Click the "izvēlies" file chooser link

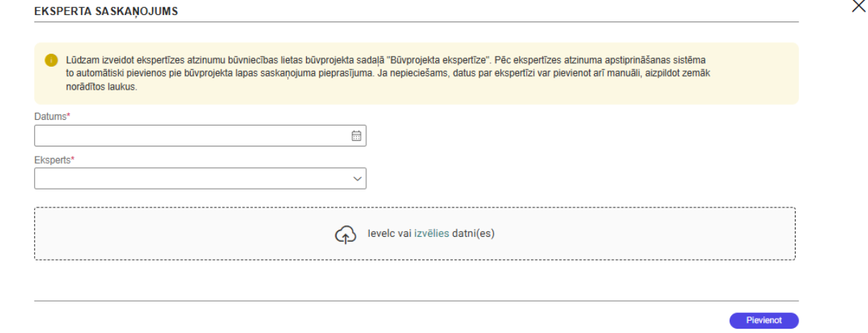tap(431, 234)
